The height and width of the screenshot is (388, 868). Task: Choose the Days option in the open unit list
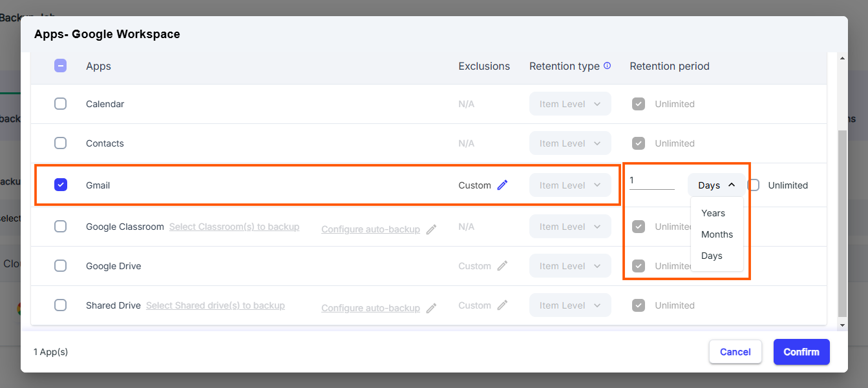(717, 256)
